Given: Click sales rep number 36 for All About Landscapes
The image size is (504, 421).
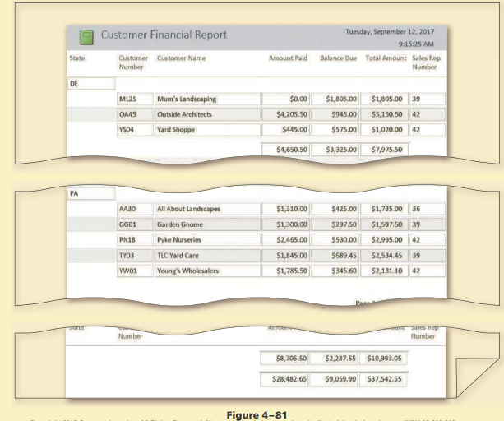Looking at the screenshot, I should 428,209.
